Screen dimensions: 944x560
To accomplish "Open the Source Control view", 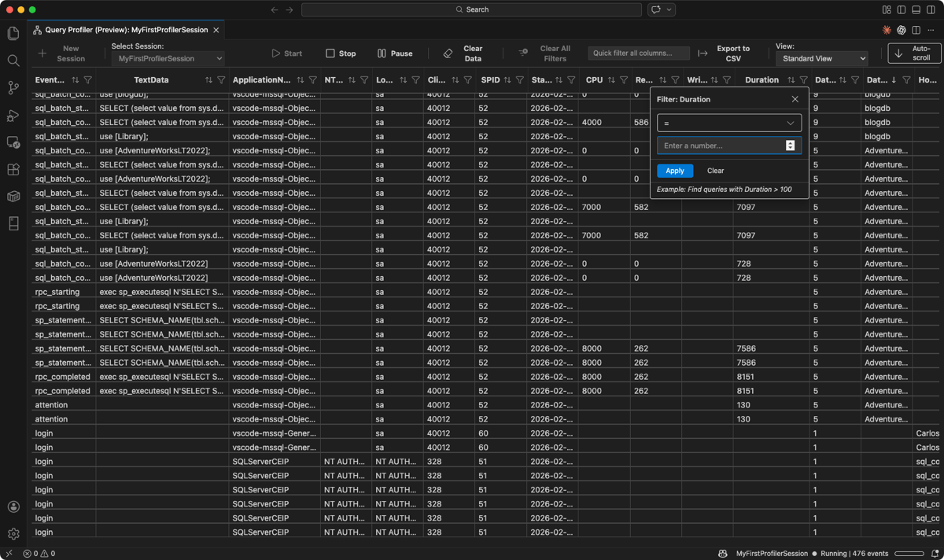I will click(13, 88).
